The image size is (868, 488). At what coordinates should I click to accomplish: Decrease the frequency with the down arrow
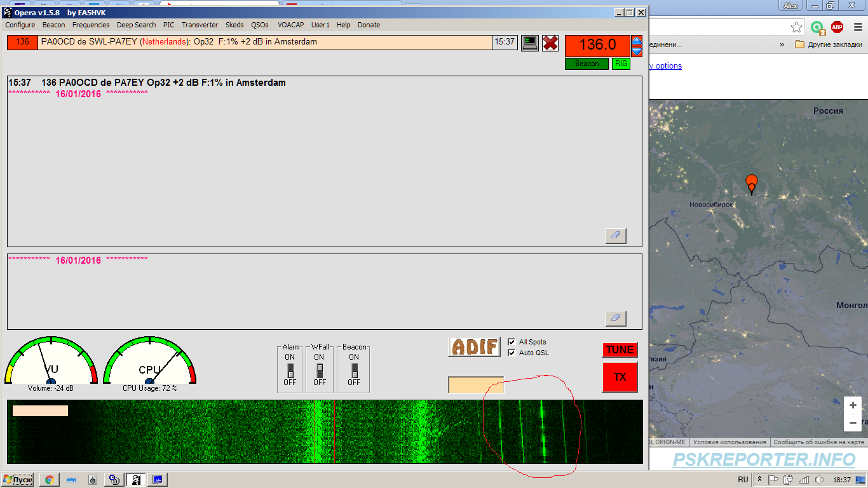tap(637, 51)
